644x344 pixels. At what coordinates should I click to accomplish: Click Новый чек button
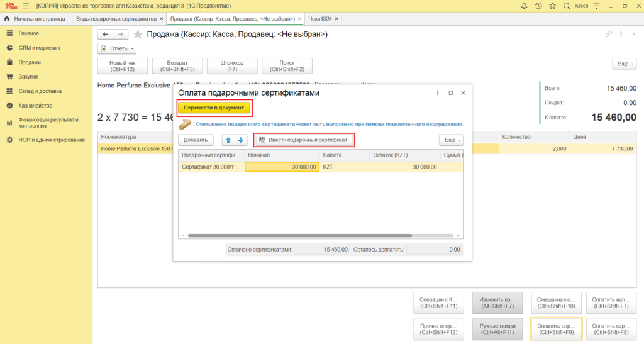coord(123,66)
